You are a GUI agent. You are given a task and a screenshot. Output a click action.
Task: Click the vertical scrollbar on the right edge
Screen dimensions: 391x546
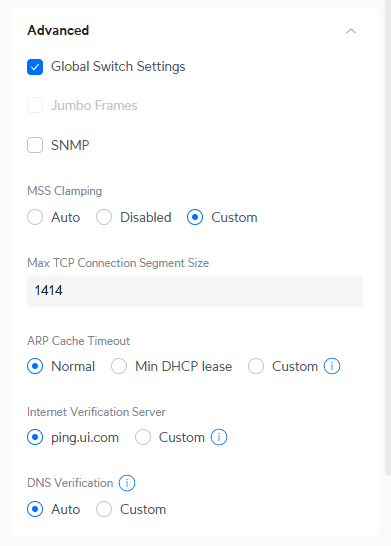(x=388, y=237)
